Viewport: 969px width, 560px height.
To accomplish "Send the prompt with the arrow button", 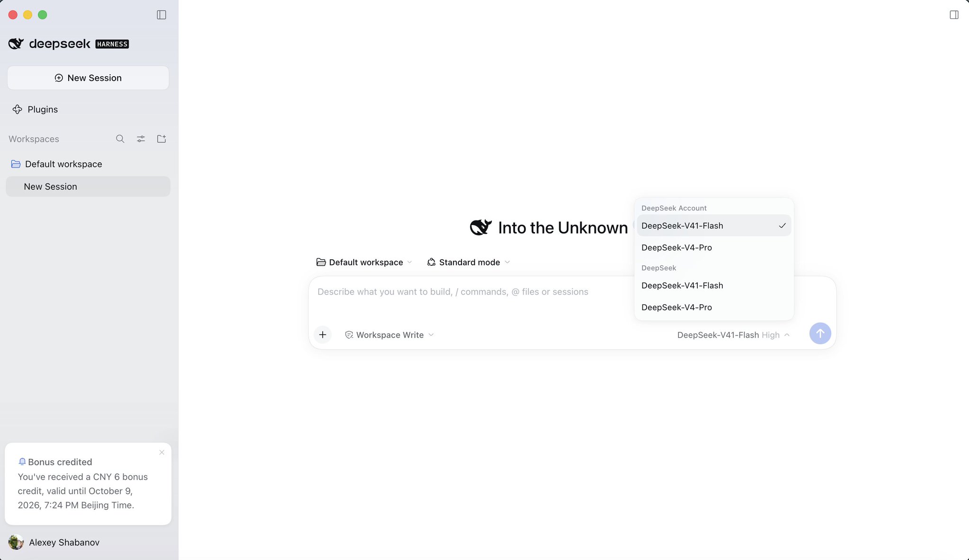I will (820, 333).
